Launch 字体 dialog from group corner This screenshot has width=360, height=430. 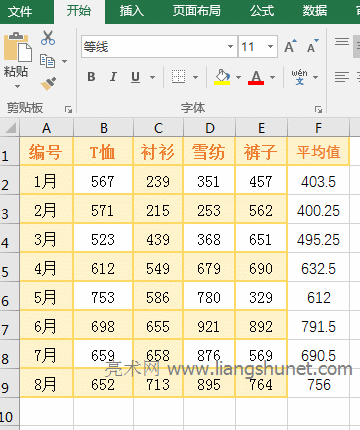(318, 109)
